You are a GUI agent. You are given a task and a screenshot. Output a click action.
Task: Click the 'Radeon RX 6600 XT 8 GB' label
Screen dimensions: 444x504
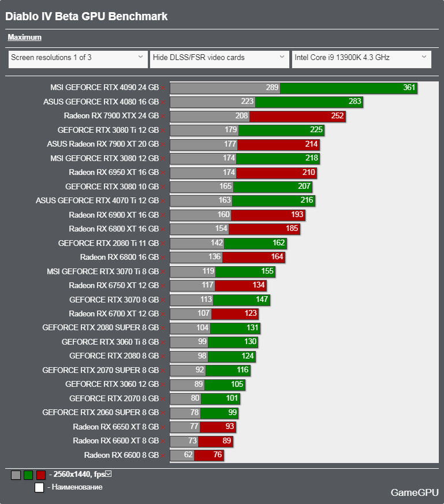pos(115,440)
